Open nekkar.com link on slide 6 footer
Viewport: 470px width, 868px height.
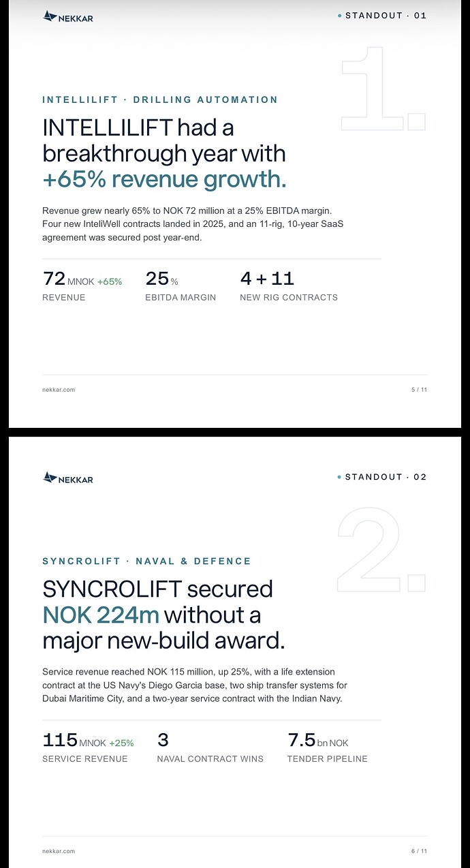click(x=59, y=851)
